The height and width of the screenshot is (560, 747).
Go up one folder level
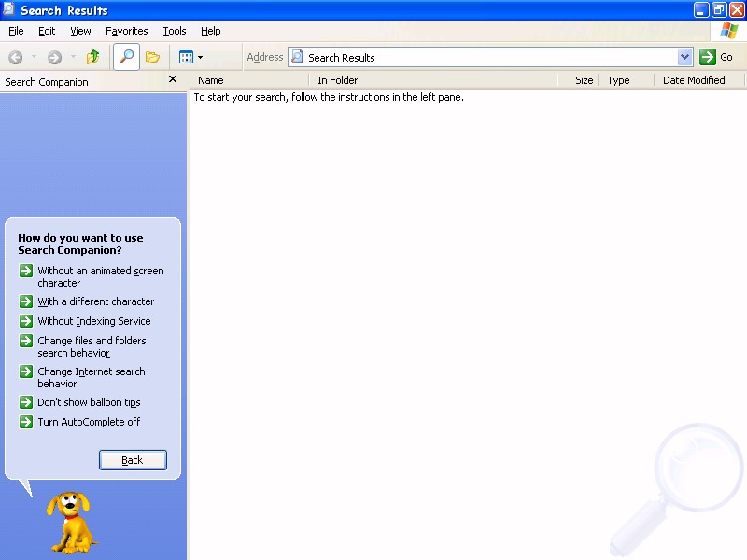pyautogui.click(x=92, y=57)
